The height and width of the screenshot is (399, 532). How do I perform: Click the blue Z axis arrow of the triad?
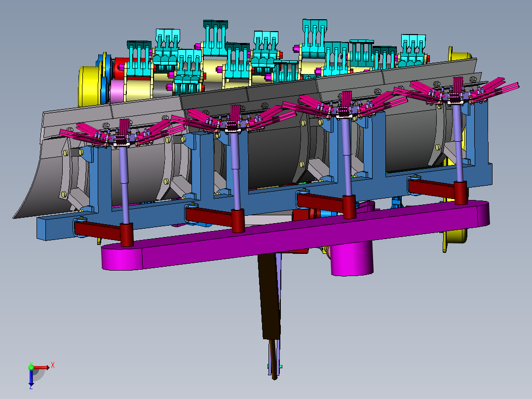tap(31, 378)
